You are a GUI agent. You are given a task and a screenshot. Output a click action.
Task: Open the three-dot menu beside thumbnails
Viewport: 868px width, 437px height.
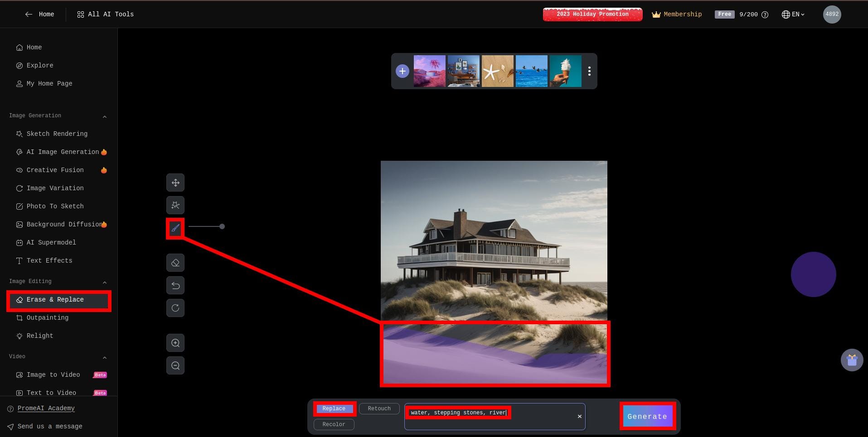tap(589, 71)
